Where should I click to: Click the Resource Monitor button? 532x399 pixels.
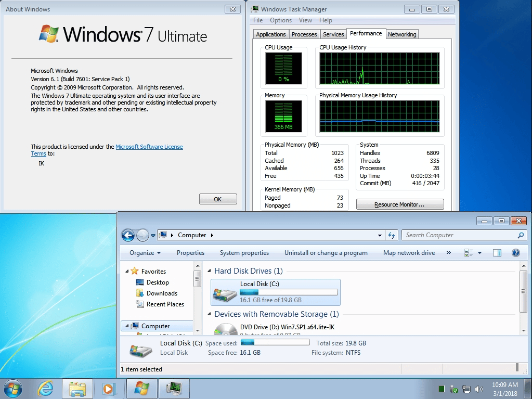click(399, 204)
